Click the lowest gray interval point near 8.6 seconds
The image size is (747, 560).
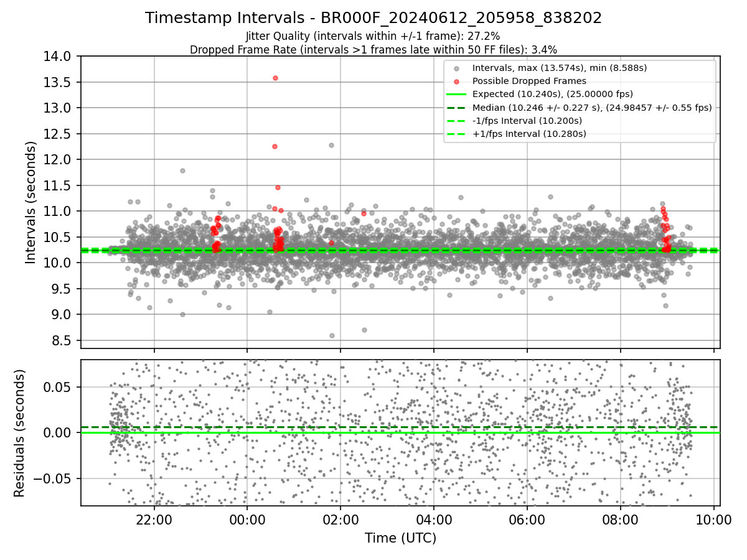pyautogui.click(x=332, y=335)
